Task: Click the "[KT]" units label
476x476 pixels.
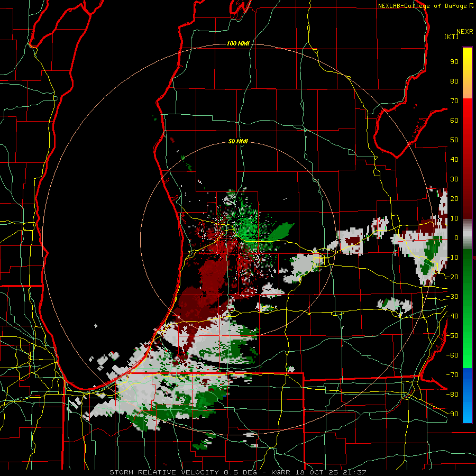Action: [452, 36]
